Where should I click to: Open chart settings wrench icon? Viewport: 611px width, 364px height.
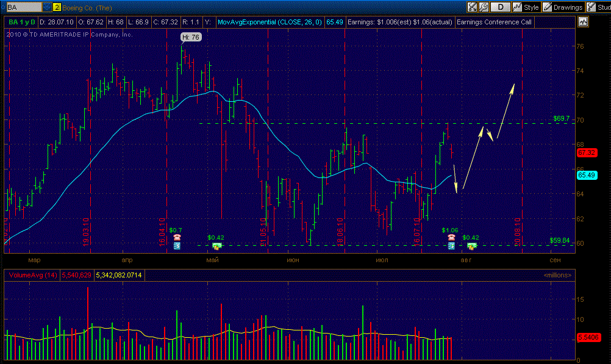tap(484, 7)
